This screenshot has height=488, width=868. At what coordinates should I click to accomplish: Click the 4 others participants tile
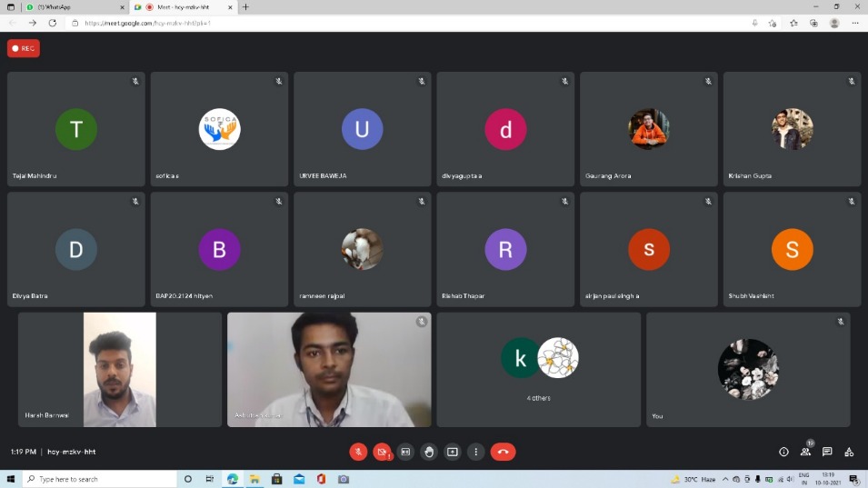tap(539, 370)
